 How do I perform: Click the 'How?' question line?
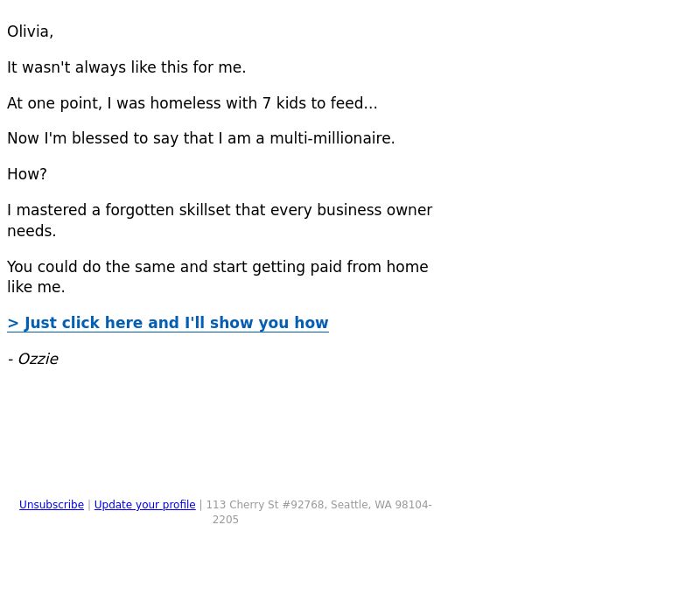(x=27, y=174)
